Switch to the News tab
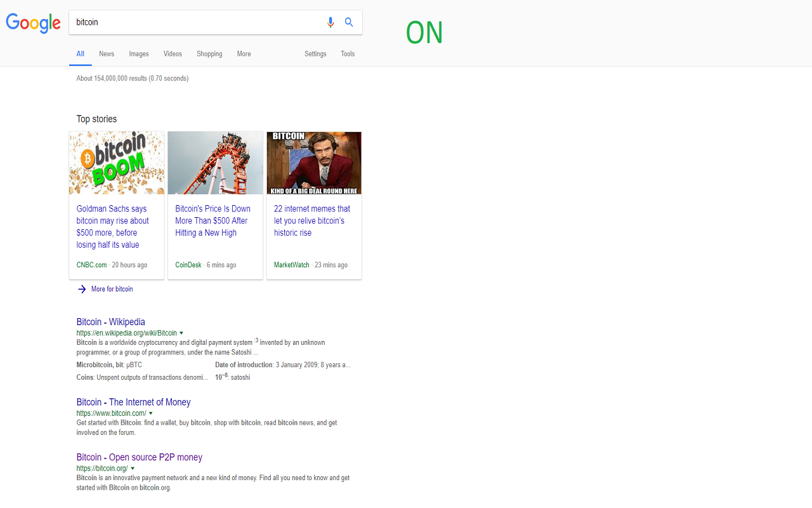812x508 pixels. click(x=107, y=54)
